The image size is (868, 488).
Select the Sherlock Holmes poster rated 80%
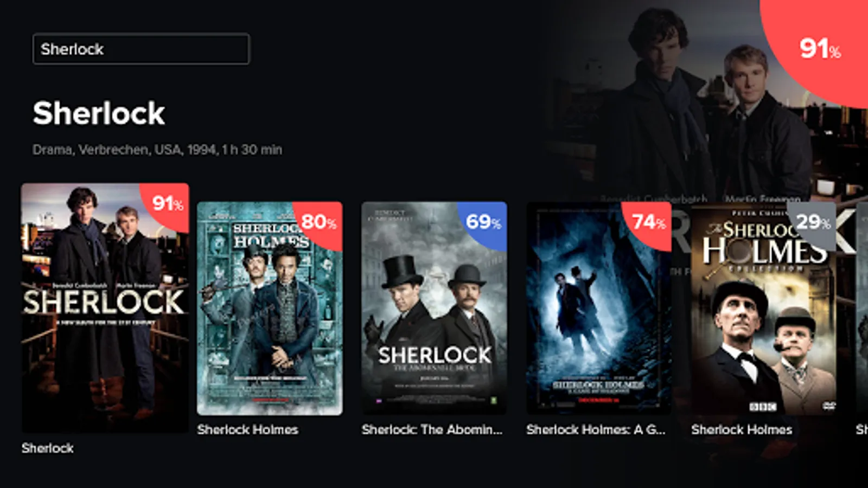pyautogui.click(x=270, y=308)
